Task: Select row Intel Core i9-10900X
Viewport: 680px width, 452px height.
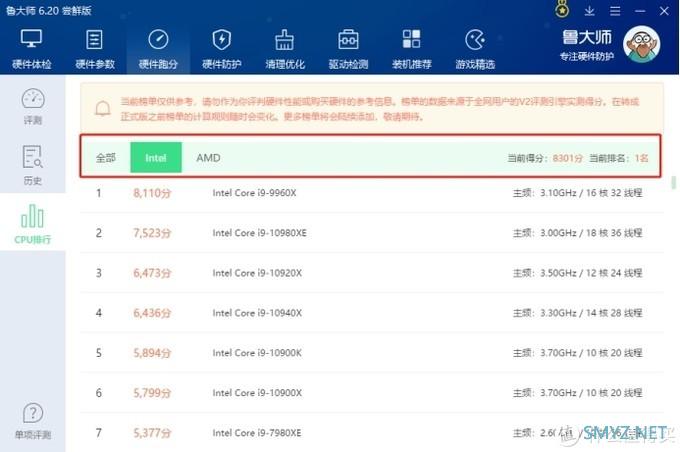Action: pos(372,393)
